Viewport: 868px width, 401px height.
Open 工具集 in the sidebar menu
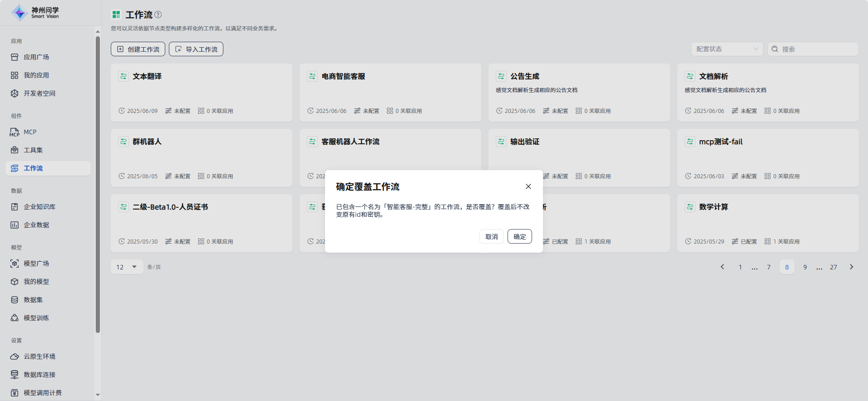coord(33,150)
